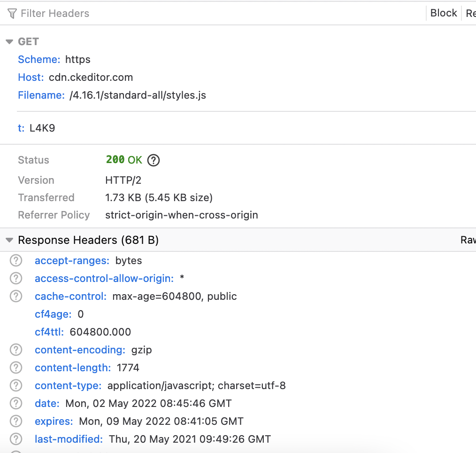Collapse the Response Headers section
Screen dimensions: 476x453
tap(9, 240)
